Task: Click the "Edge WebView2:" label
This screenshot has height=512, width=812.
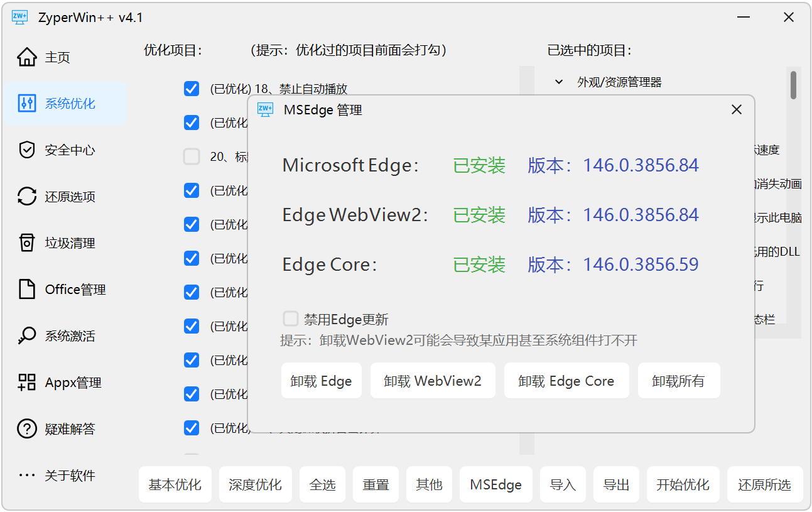Action: tap(355, 215)
